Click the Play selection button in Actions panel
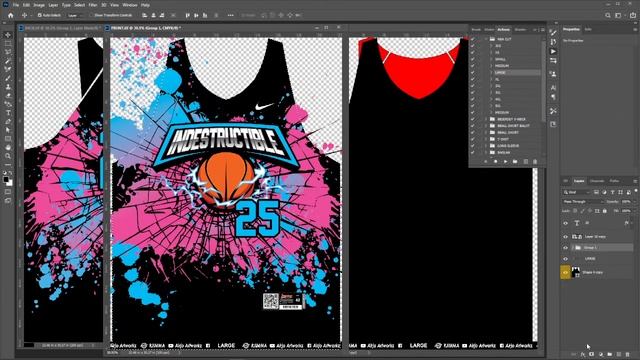Image resolution: width=640 pixels, height=360 pixels. 505,162
